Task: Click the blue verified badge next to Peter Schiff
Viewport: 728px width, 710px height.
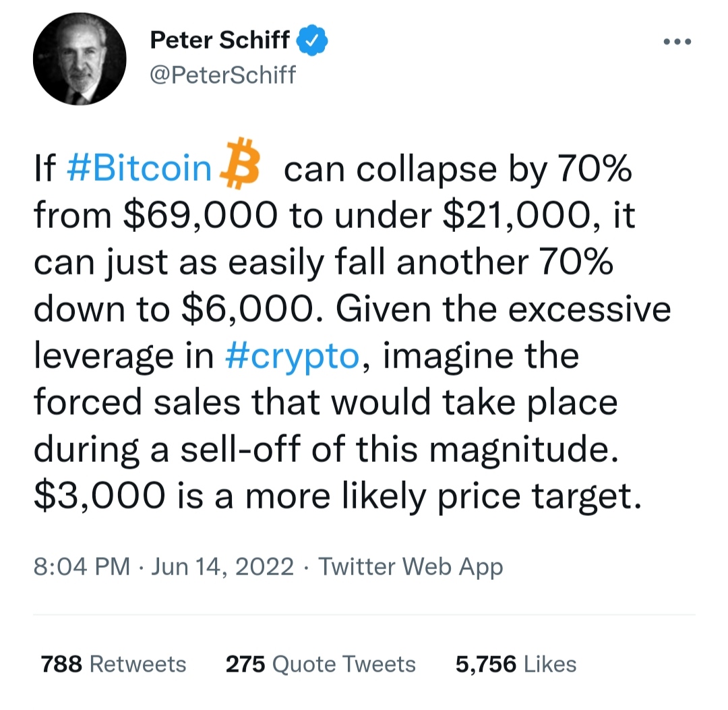Action: [313, 39]
